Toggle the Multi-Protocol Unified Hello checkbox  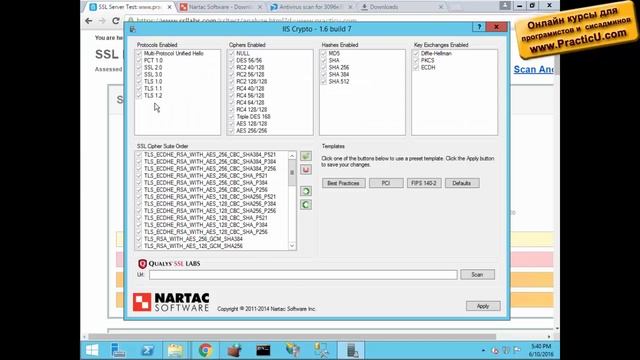[139, 53]
